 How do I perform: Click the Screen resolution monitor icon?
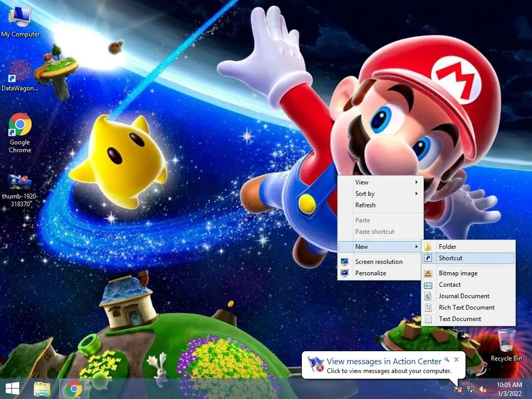345,262
